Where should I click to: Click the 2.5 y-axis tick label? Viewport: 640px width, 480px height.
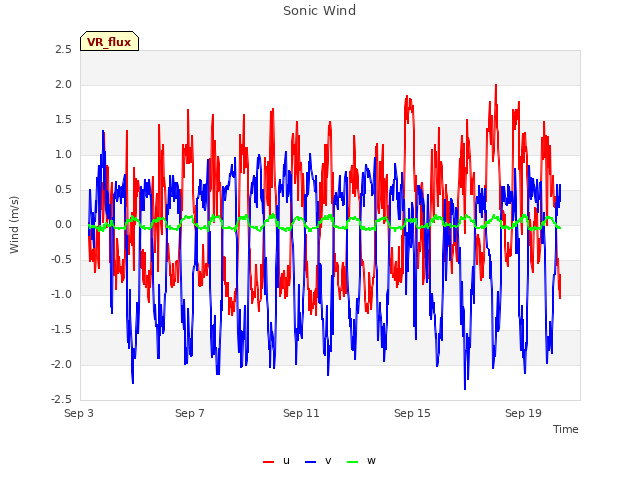64,50
